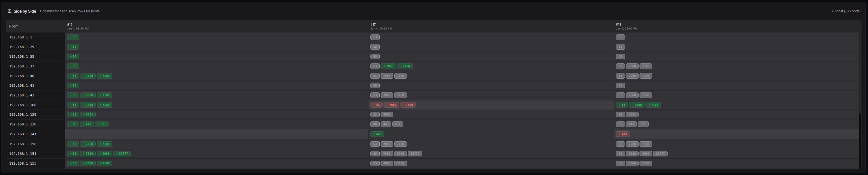Select added port 22 badge in scan #15
This screenshot has height=175, width=868.
pyautogui.click(x=73, y=115)
